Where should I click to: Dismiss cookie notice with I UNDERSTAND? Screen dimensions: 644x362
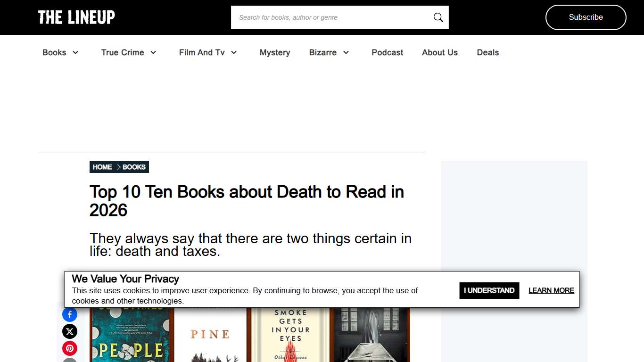(x=489, y=290)
